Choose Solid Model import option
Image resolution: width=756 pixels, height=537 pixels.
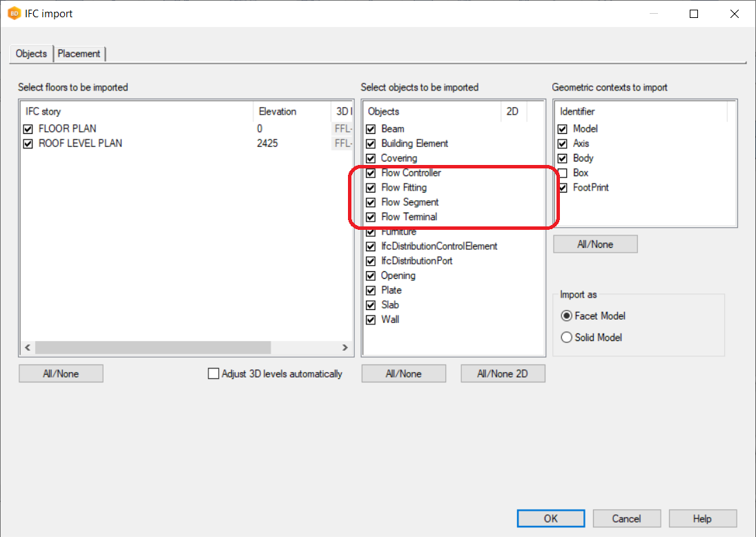click(x=567, y=338)
